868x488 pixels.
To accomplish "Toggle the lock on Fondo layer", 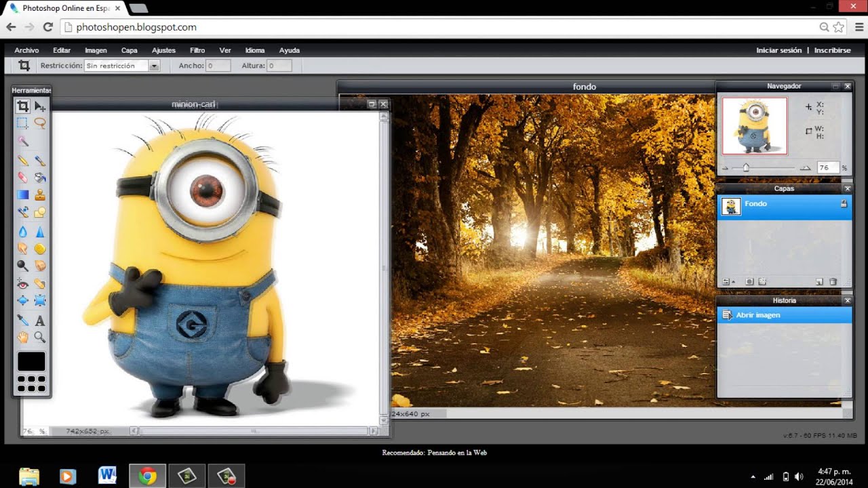I will (x=844, y=203).
